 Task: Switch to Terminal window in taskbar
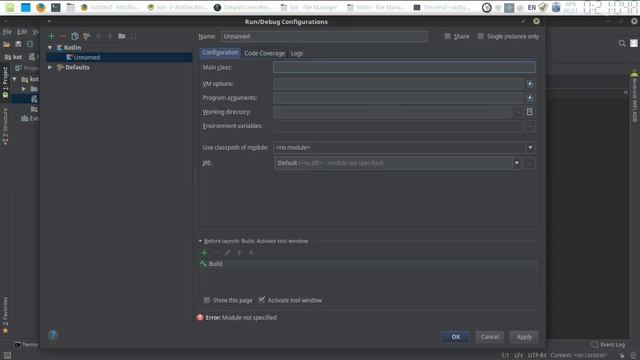pyautogui.click(x=441, y=7)
